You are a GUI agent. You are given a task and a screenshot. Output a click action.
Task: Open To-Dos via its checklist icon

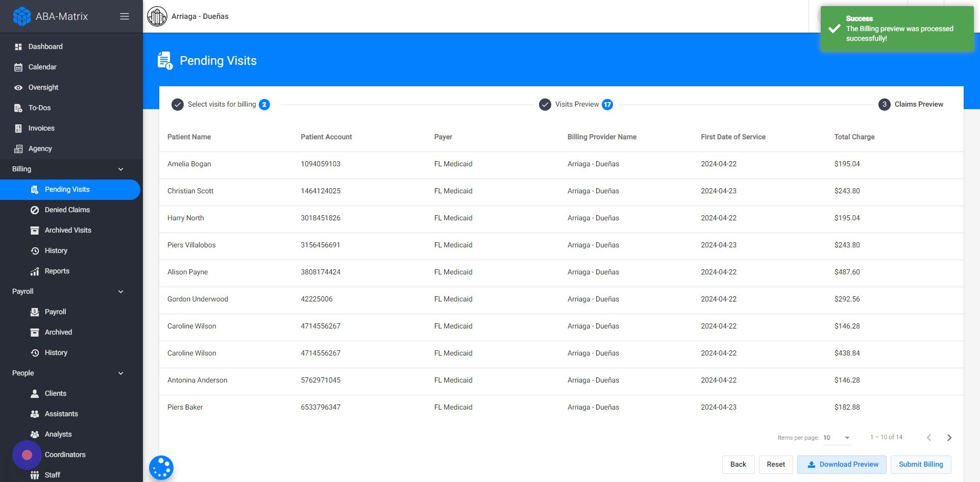(x=18, y=108)
